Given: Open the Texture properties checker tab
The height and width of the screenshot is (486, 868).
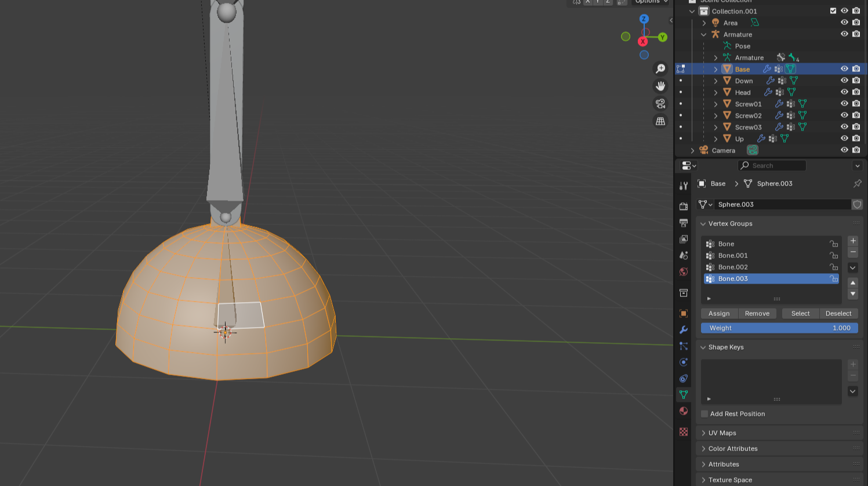Looking at the screenshot, I should pos(684,431).
